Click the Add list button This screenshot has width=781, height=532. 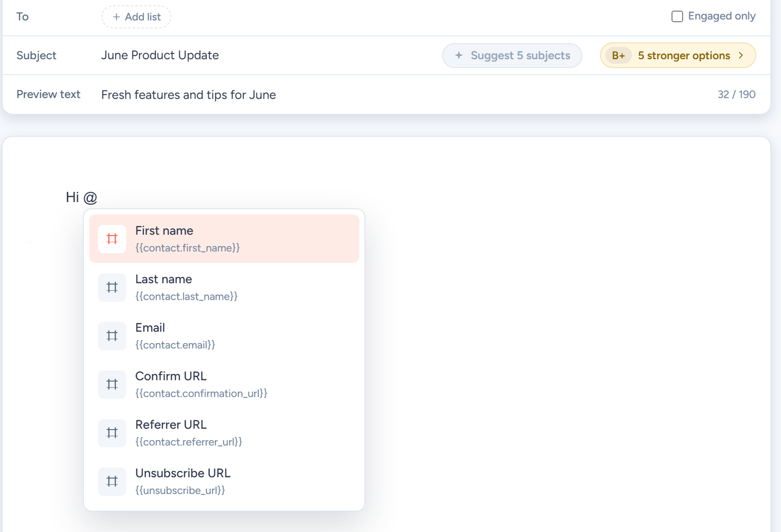[136, 17]
